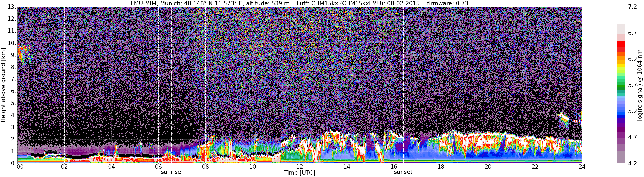Click the '20' time axis tick
The image size is (644, 177).
click(488, 167)
